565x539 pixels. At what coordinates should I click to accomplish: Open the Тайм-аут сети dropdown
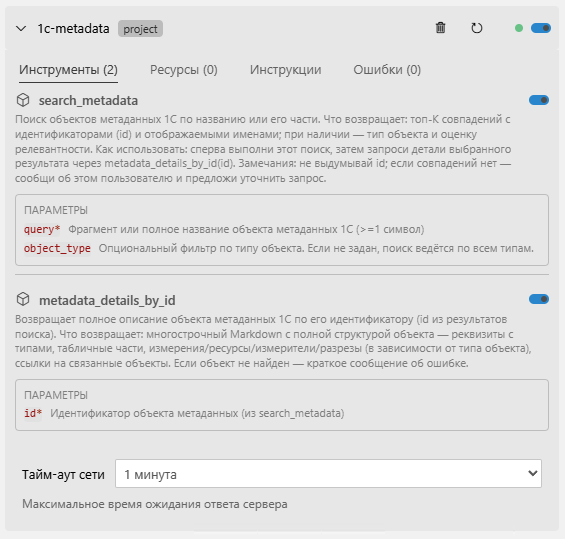(328, 474)
